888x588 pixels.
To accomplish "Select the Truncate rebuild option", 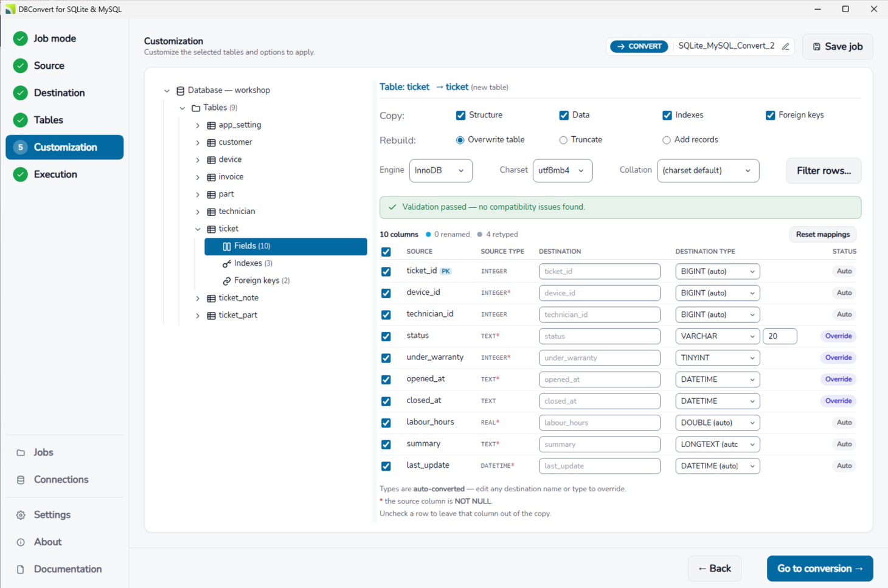I will pos(563,140).
